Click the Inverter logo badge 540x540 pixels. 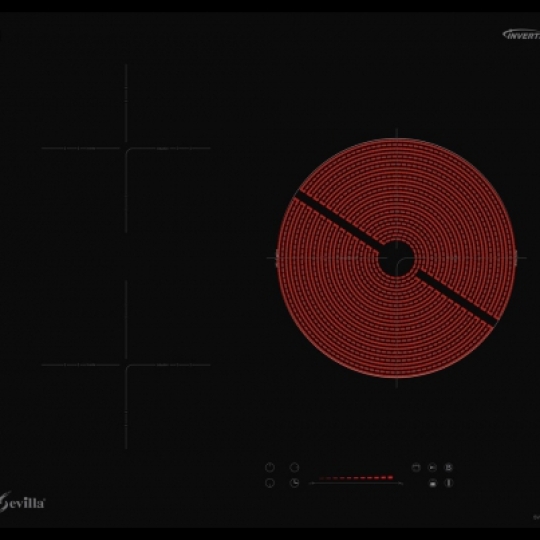521,34
